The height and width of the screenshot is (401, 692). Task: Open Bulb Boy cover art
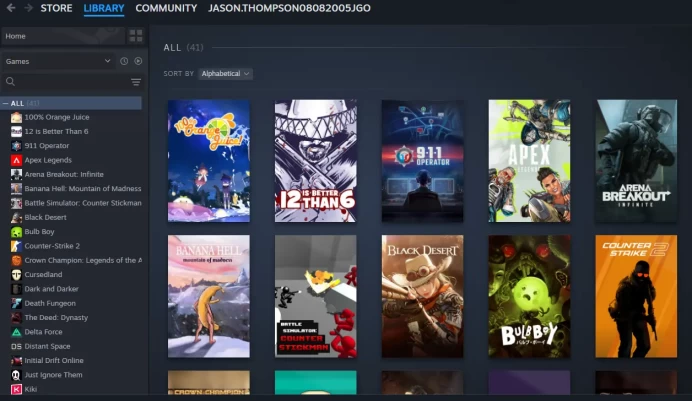(x=529, y=296)
